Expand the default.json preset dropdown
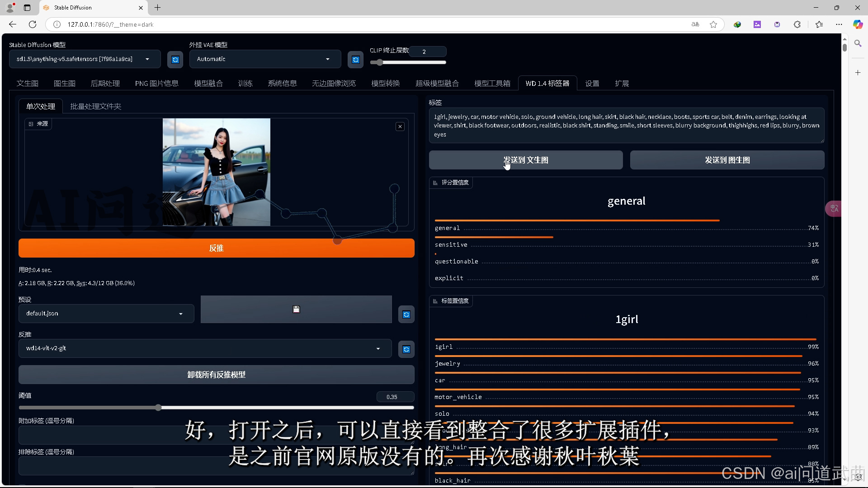 [x=106, y=314]
